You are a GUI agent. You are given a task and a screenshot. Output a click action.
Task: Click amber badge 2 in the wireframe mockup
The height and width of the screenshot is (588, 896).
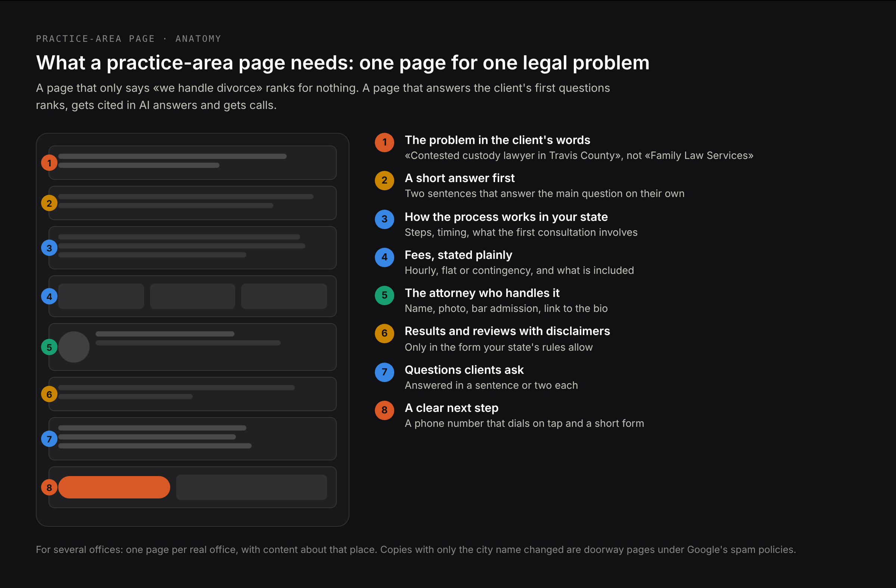pyautogui.click(x=49, y=203)
